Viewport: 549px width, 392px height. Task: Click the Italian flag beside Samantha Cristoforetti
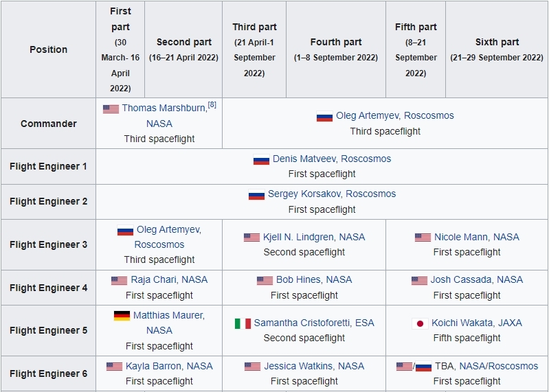[x=243, y=323]
